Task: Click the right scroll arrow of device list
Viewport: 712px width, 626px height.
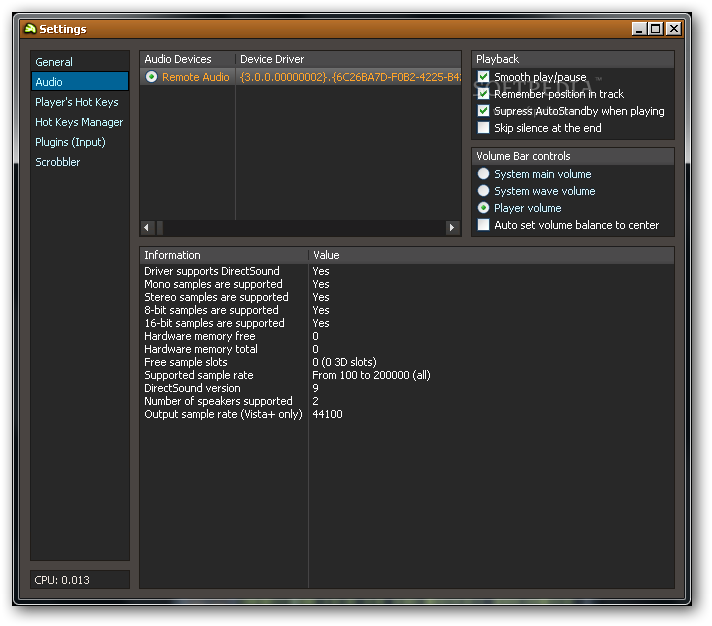Action: [x=452, y=227]
